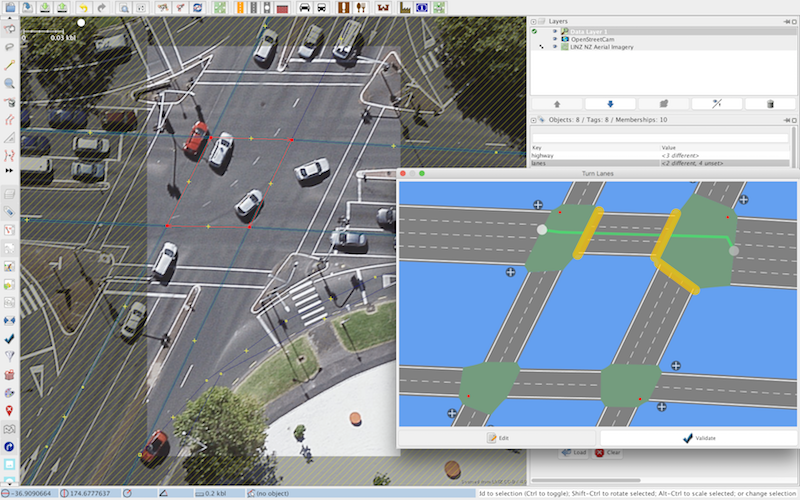This screenshot has width=800, height=500.
Task: Move selected layer down with blue arrow
Action: tap(610, 104)
